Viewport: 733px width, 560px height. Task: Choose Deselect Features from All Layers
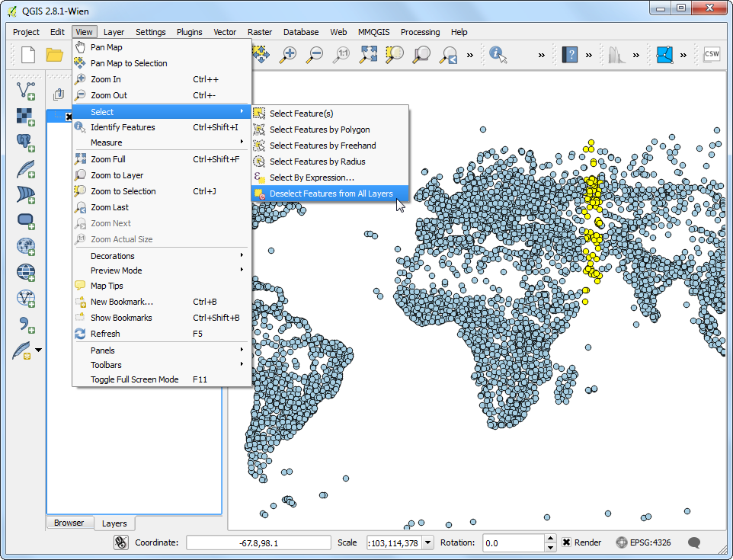331,194
